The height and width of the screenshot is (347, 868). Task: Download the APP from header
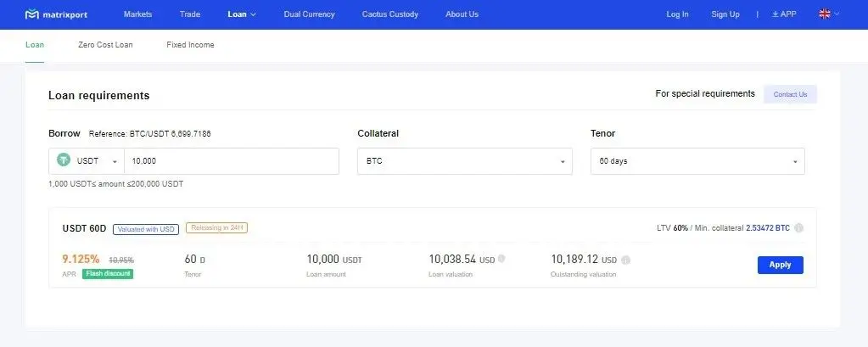click(x=784, y=14)
